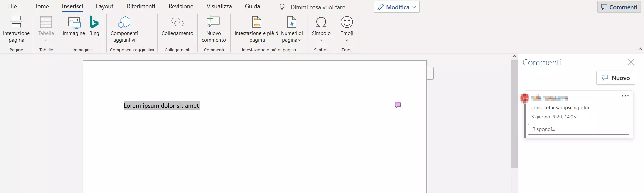Open the Tabella insert option
This screenshot has height=193, width=644.
tap(46, 29)
